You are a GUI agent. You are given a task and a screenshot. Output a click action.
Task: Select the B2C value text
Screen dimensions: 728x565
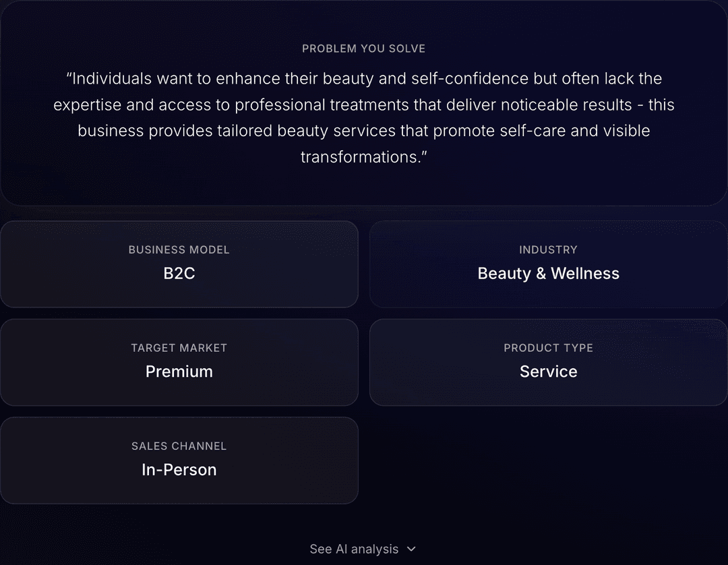[x=179, y=273]
